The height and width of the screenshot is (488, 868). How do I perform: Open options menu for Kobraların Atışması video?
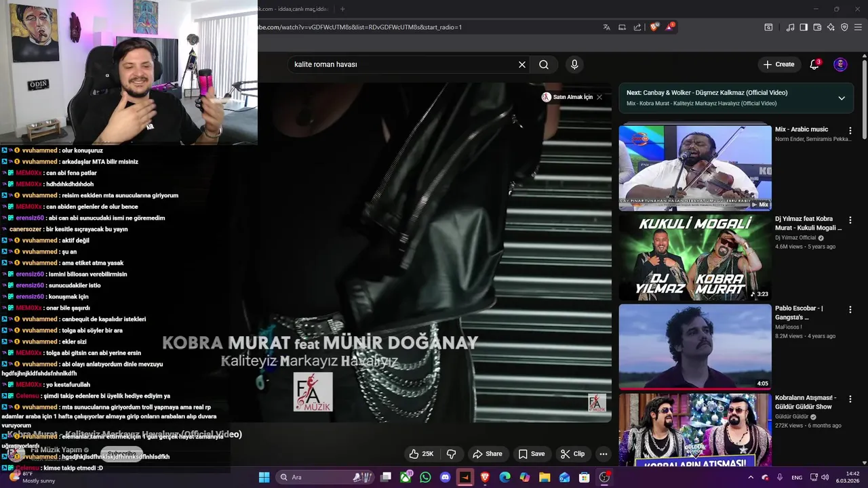point(850,399)
